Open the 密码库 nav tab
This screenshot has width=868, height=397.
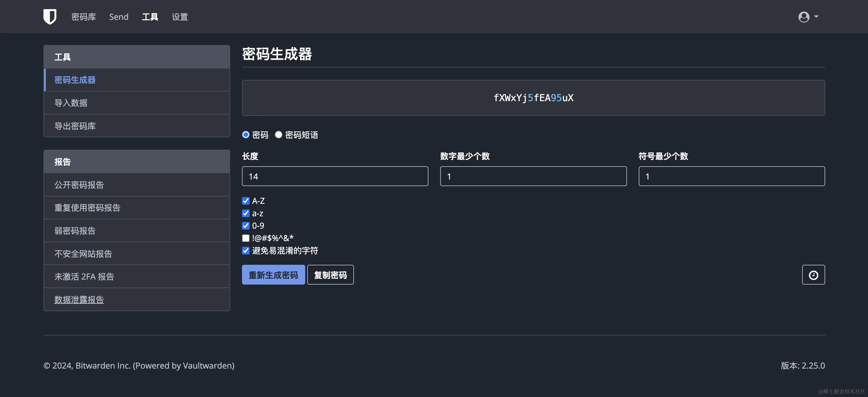point(84,17)
